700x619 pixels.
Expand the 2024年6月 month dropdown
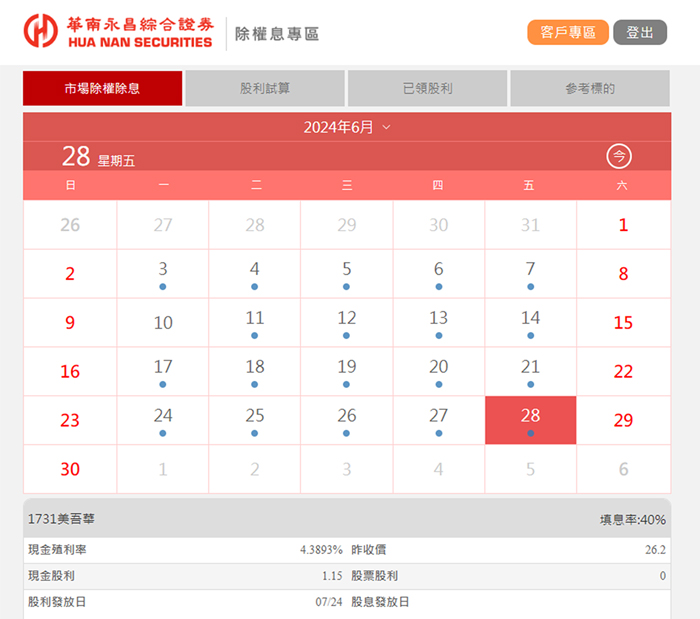click(347, 127)
